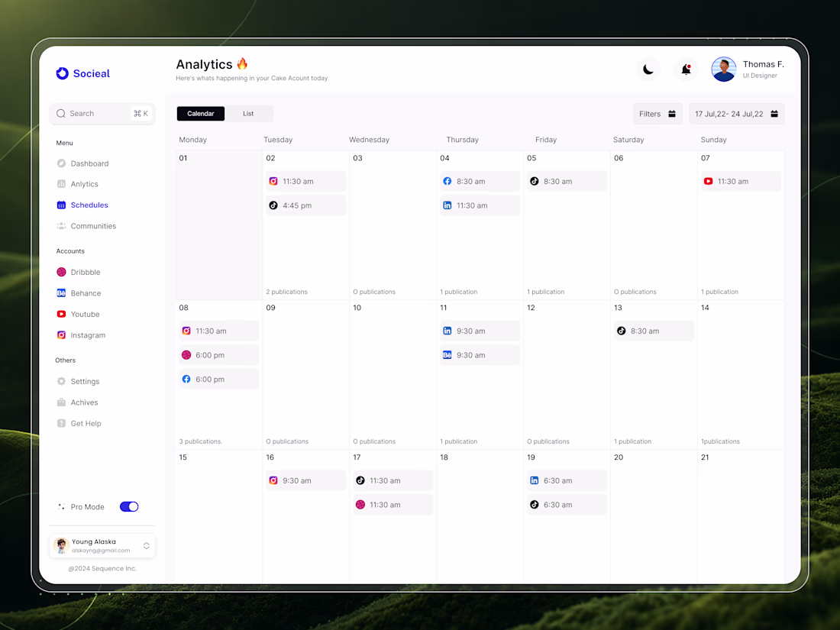Open the Get Help question icon

click(x=62, y=423)
